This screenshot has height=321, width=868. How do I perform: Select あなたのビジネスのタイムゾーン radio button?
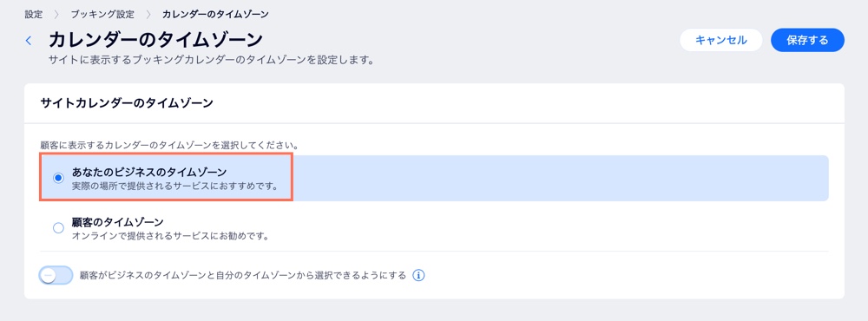(x=58, y=178)
